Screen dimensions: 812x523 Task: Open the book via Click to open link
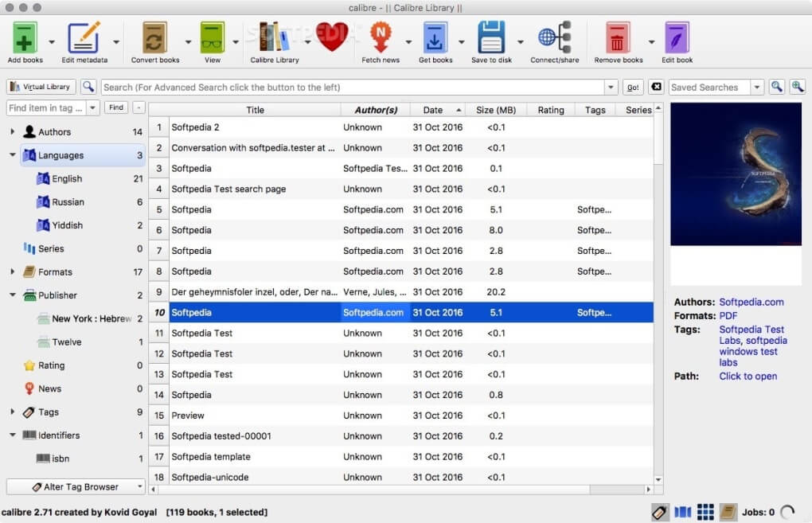(748, 376)
